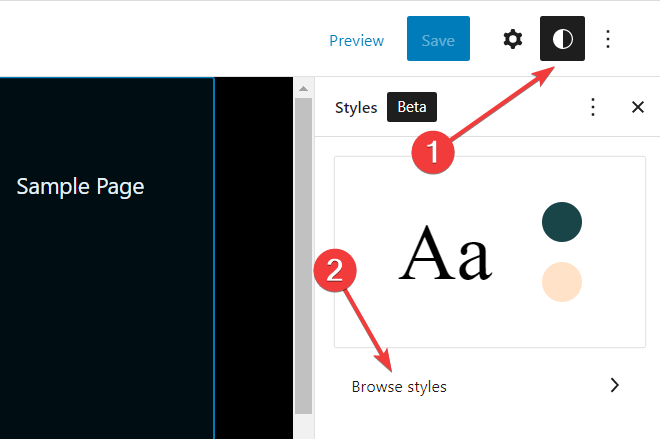Image resolution: width=660 pixels, height=439 pixels.
Task: Click the blue Save button
Action: 438,39
